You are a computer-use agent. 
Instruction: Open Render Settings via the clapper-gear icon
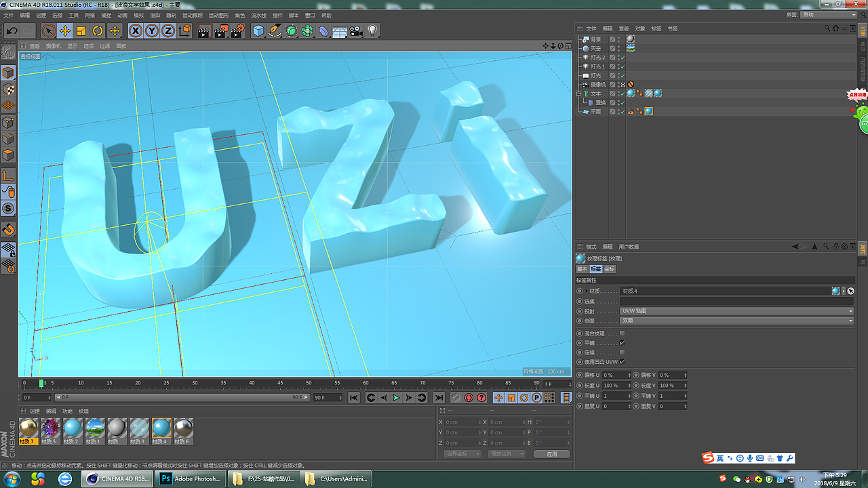tap(235, 30)
